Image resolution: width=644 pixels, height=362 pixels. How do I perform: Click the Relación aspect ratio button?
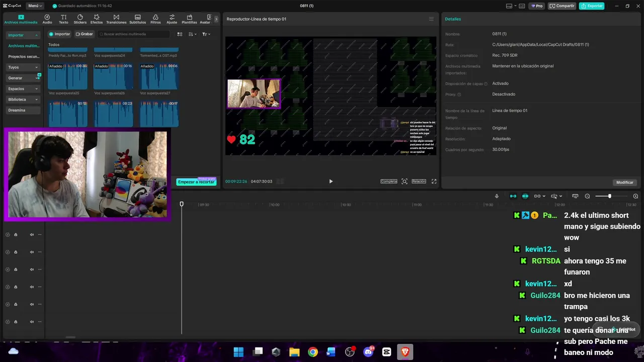point(419,182)
